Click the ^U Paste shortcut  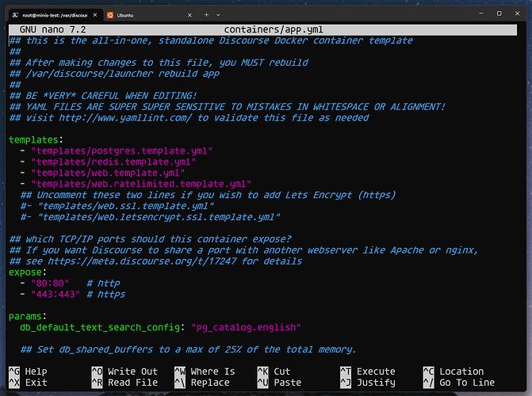tap(279, 383)
